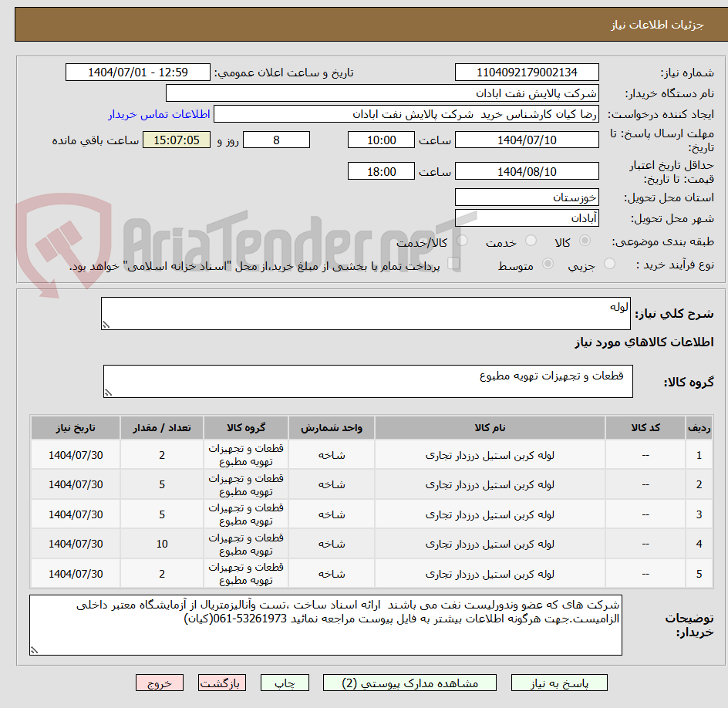Click the تاریخ نیاز column header
The image size is (728, 708).
tap(76, 427)
